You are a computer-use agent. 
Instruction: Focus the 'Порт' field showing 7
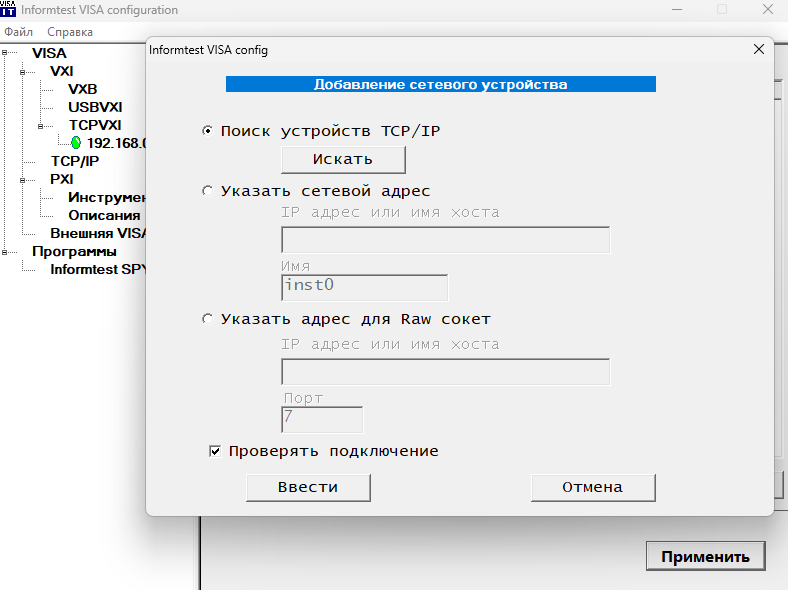322,420
